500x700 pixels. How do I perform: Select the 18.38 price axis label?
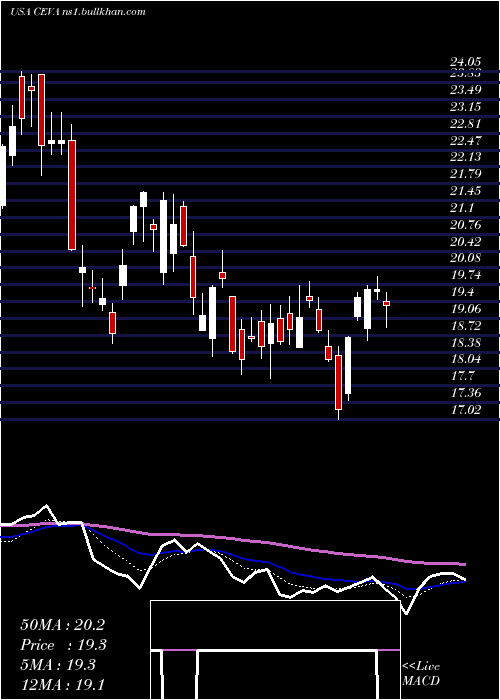tap(465, 343)
